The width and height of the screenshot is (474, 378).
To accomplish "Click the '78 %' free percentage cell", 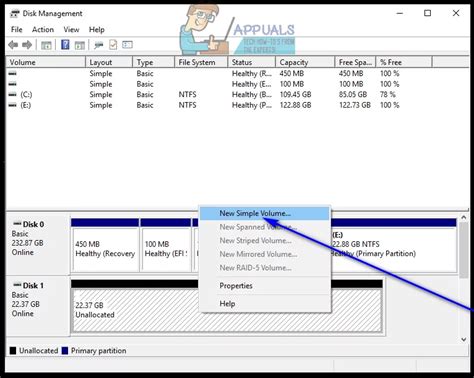I will click(x=387, y=95).
